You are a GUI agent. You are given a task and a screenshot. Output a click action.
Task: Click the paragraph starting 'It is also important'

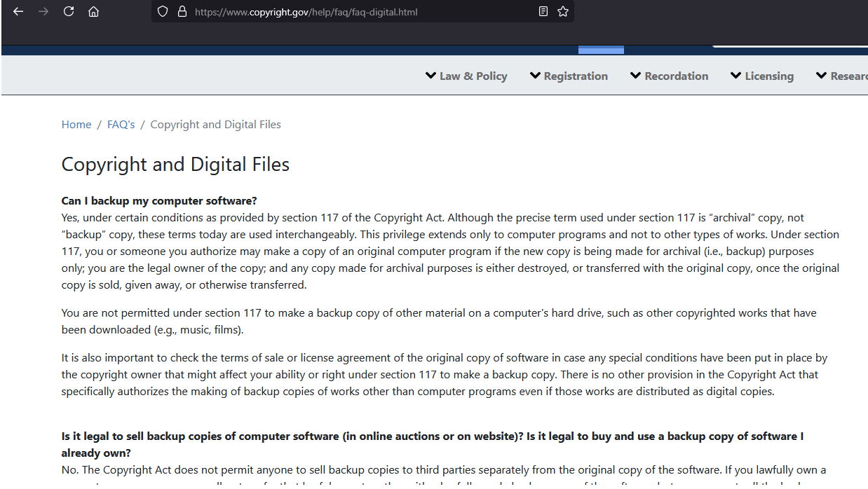[445, 374]
